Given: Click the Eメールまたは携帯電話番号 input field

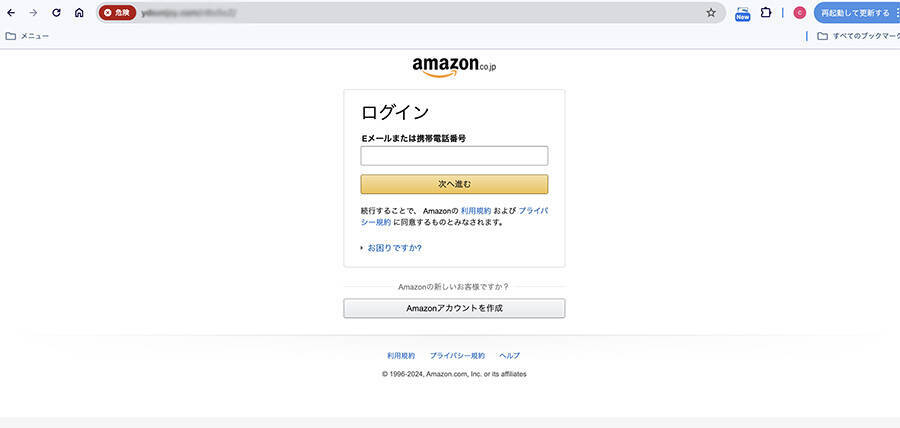Looking at the screenshot, I should (x=454, y=156).
